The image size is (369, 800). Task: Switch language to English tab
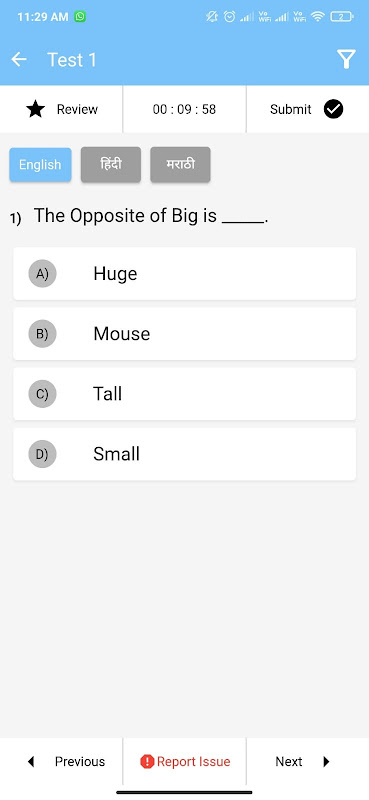(40, 165)
